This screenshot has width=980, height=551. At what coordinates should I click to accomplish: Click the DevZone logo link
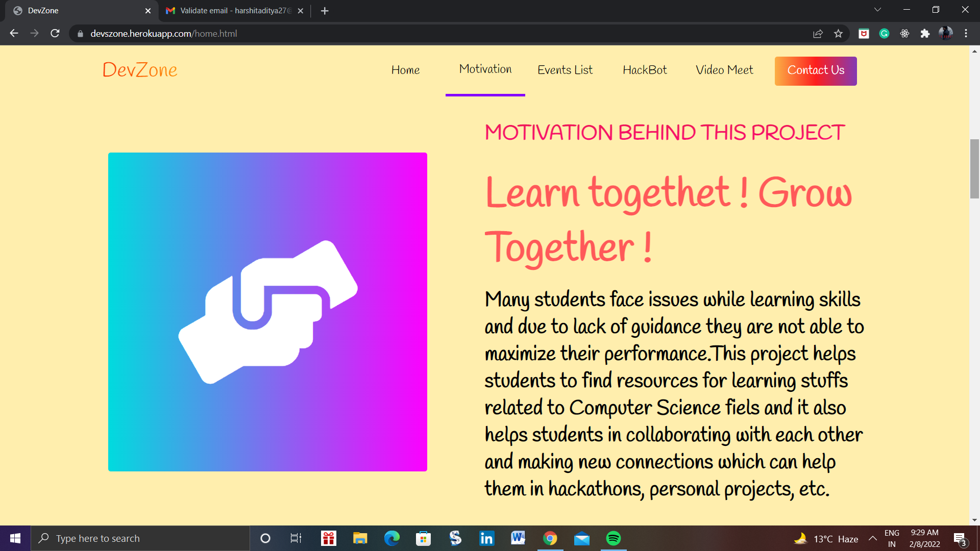(x=140, y=70)
